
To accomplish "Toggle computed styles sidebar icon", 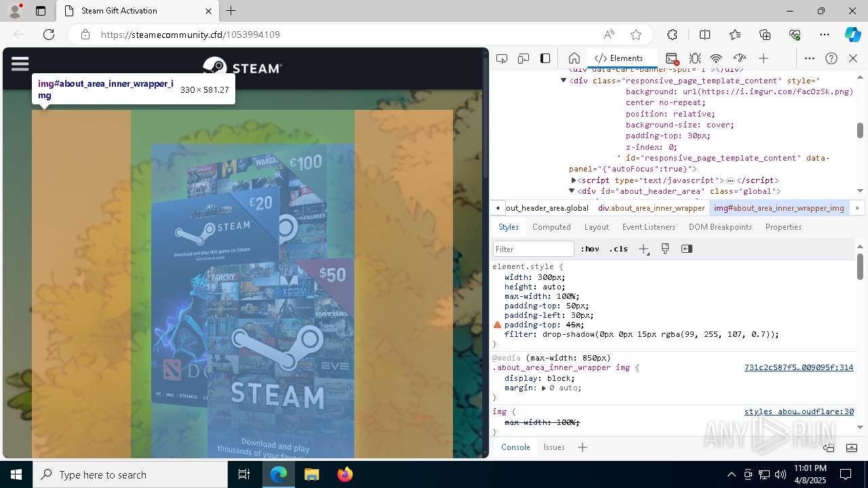I will tap(687, 249).
